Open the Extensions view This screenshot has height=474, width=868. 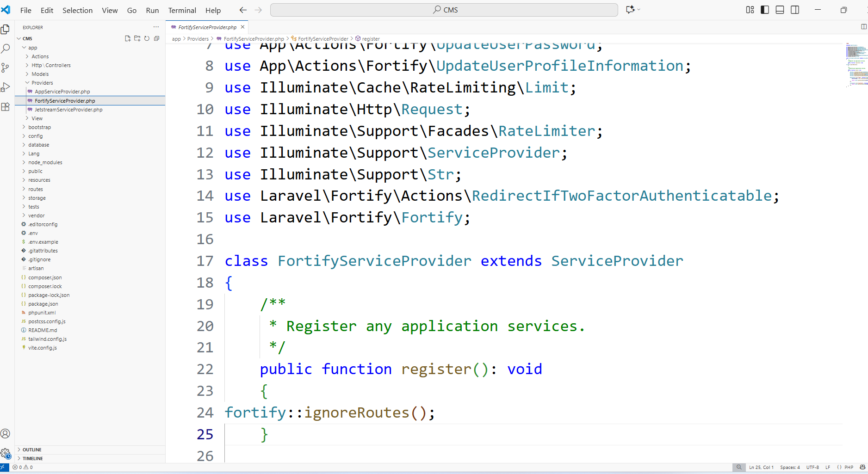[6, 107]
